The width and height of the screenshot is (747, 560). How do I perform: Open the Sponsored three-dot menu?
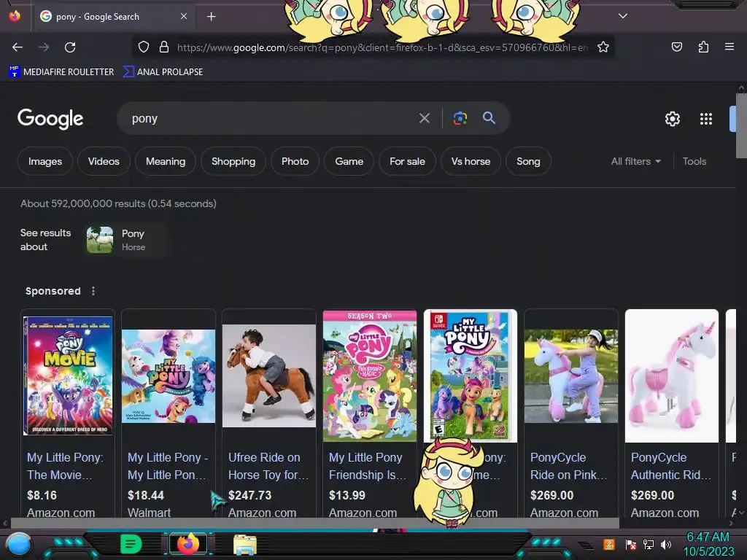point(93,291)
